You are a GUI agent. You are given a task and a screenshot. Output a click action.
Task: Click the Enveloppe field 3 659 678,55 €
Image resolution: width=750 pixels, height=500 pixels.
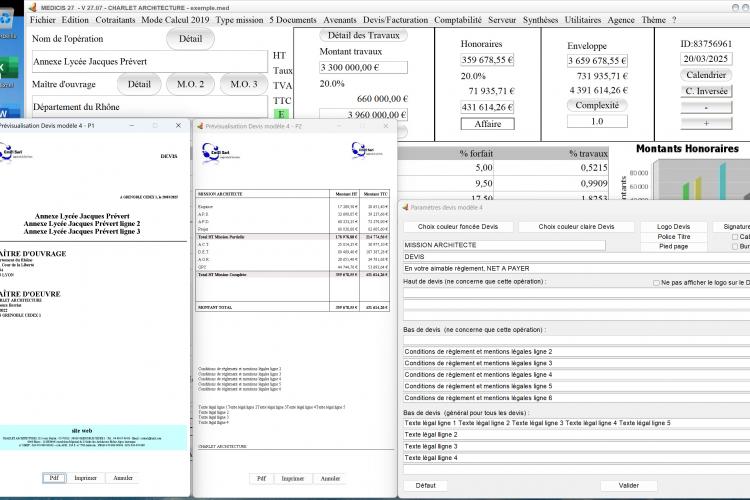click(x=597, y=61)
